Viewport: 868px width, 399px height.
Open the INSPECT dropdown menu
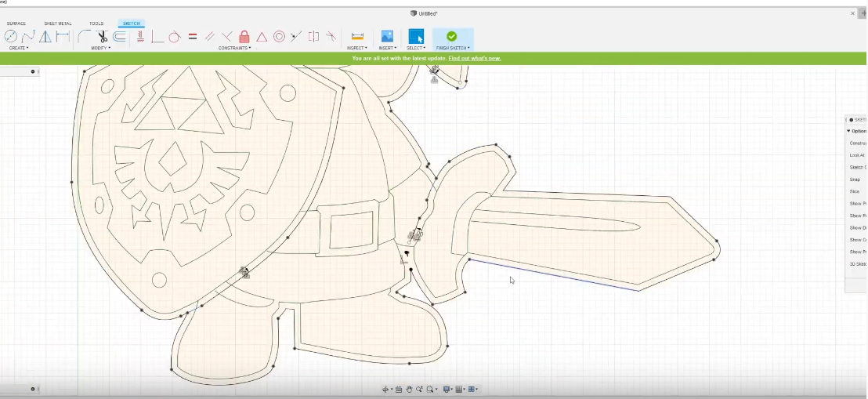point(357,49)
